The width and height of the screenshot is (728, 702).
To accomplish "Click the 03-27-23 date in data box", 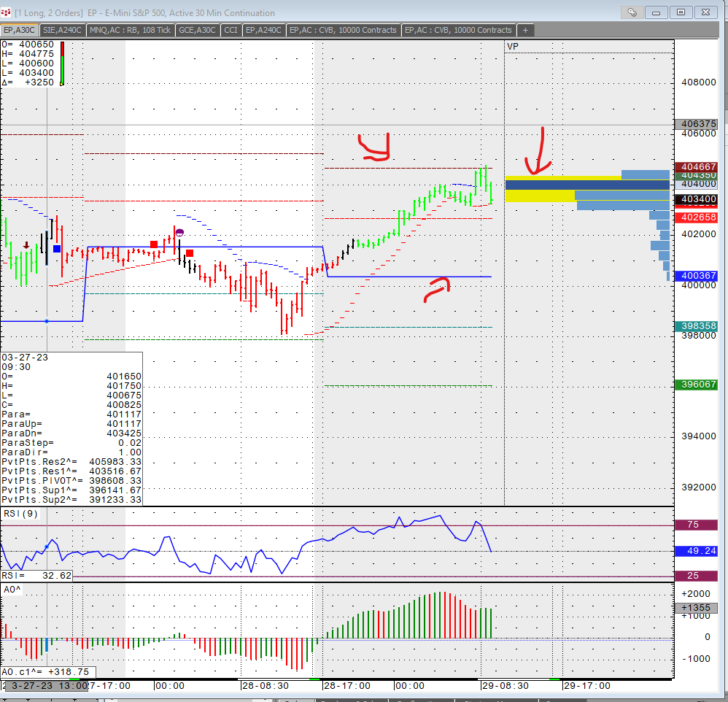I will (25, 358).
